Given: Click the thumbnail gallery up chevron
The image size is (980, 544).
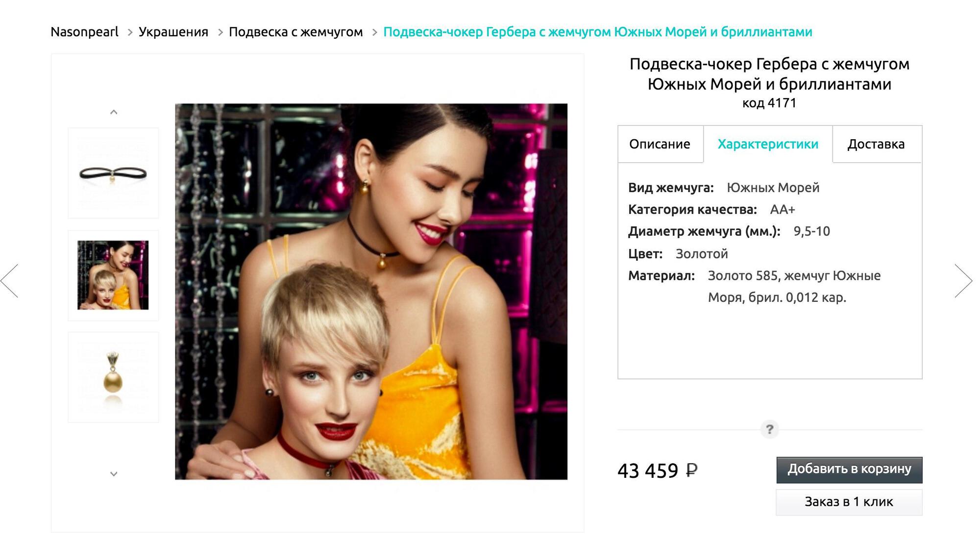Looking at the screenshot, I should (114, 112).
